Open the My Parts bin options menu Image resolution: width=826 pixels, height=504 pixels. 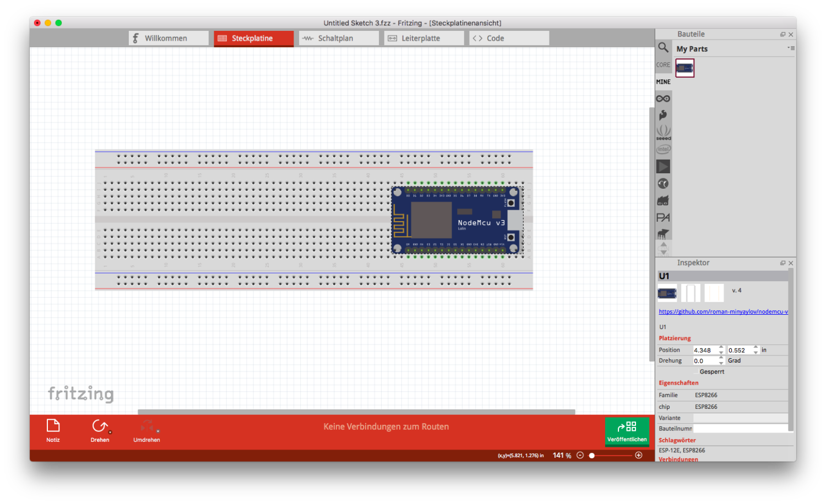791,48
